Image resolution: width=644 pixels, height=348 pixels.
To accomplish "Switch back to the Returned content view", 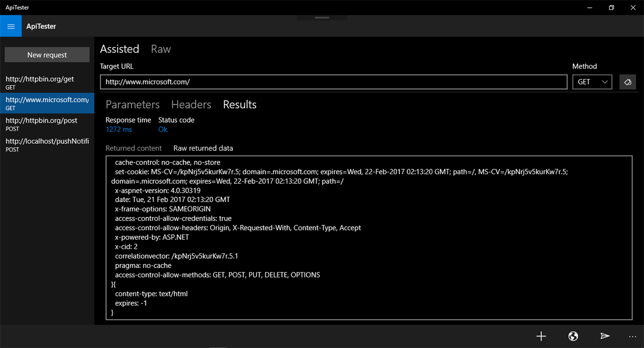I will click(x=133, y=148).
